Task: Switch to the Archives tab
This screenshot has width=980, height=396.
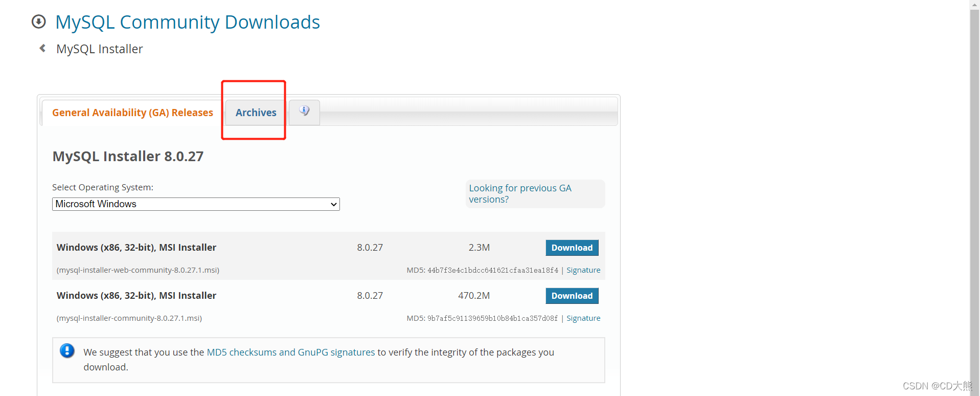Action: coord(256,113)
